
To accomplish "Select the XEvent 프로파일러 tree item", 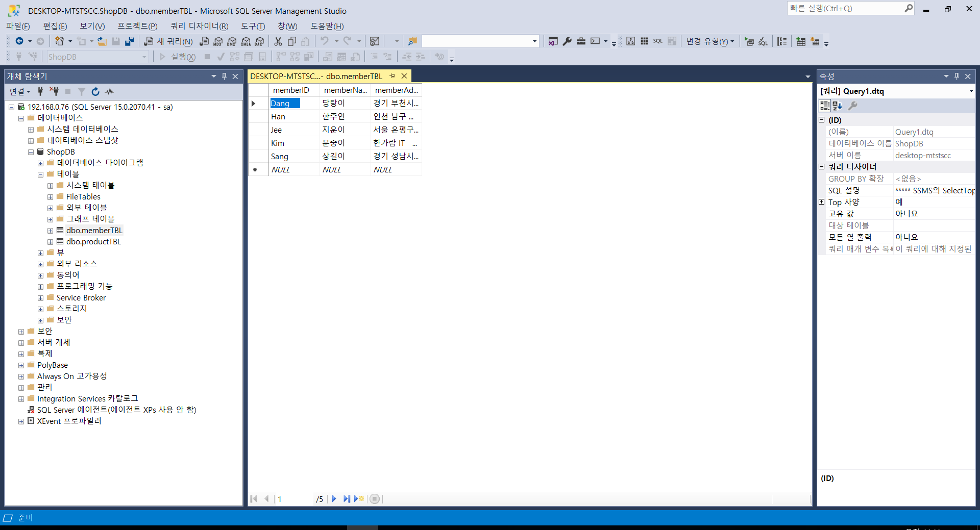I will click(x=69, y=421).
